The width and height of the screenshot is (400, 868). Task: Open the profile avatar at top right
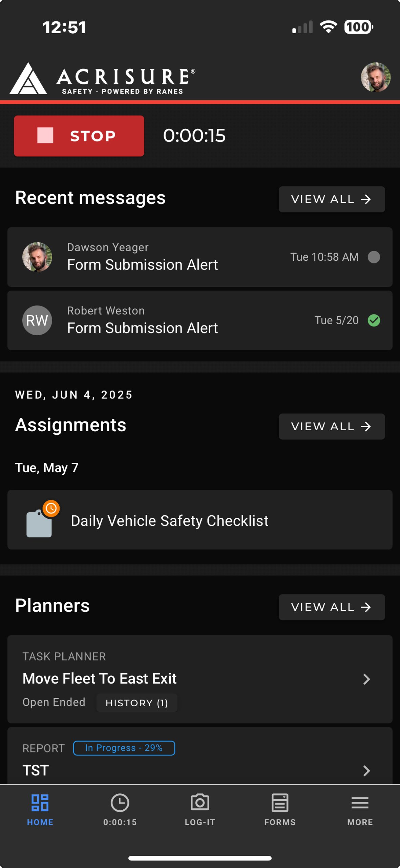click(376, 77)
